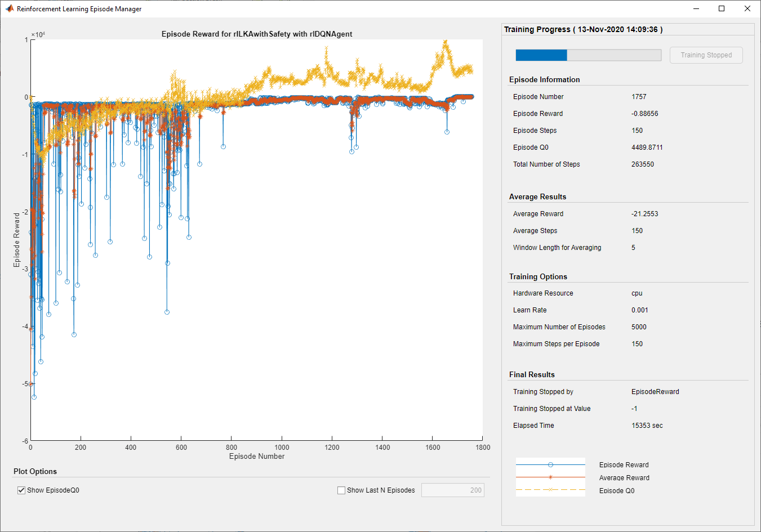Select the Episode Q0 value 4489.8711
761x532 pixels.
647,147
